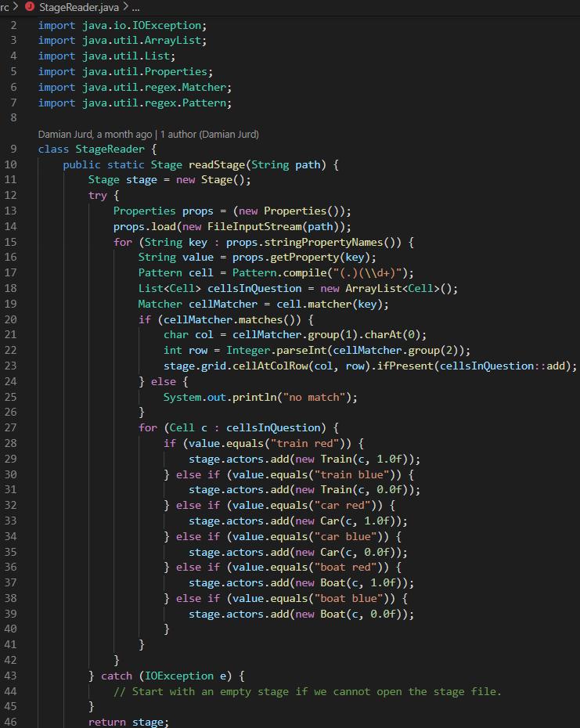Select line number 15 in the gutter
Image resolution: width=580 pixels, height=728 pixels.
click(10, 242)
